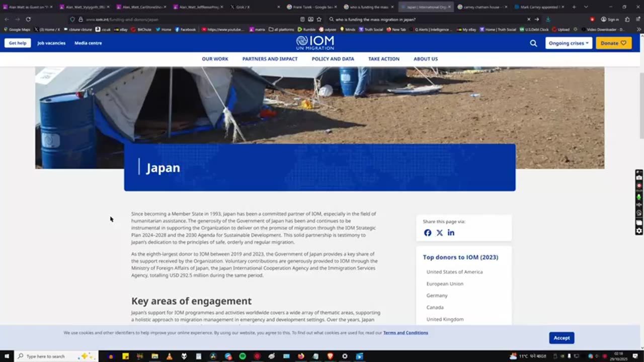The image size is (644, 362).
Task: Open a new browser tab
Action: coord(574,7)
